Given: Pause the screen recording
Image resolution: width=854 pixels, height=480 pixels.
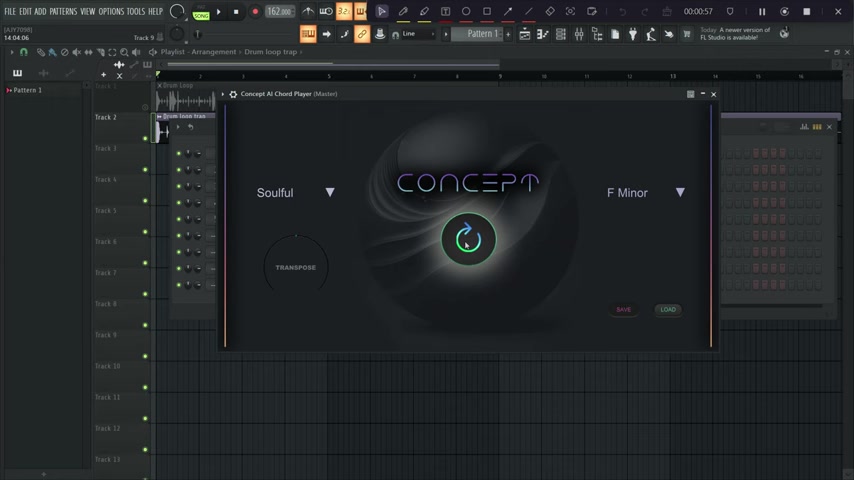Looking at the screenshot, I should point(762,11).
